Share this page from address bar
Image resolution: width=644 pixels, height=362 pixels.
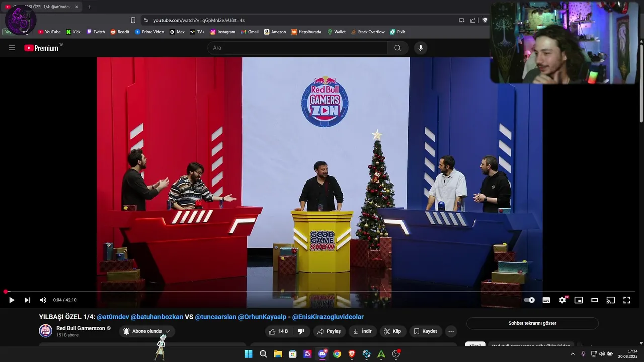click(473, 20)
